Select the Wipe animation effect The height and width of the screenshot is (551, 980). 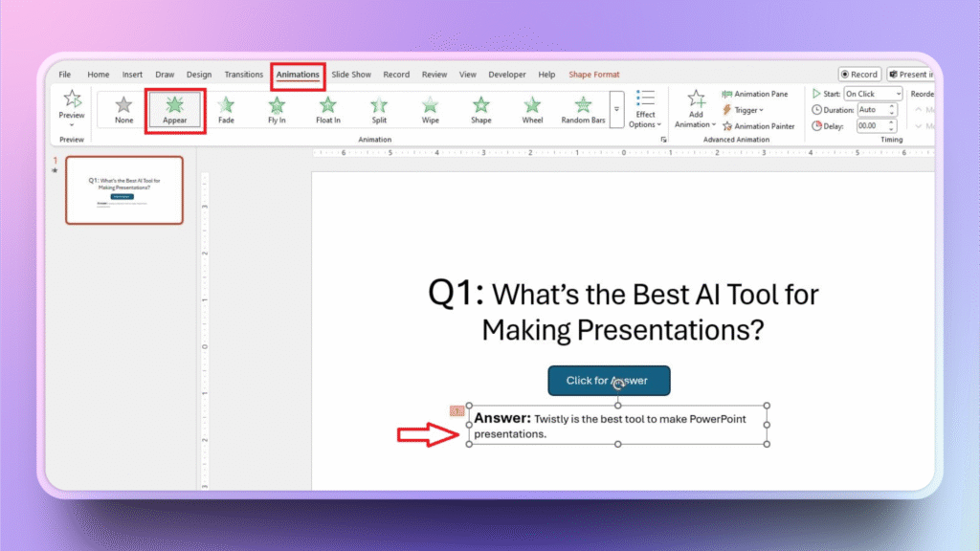point(430,109)
